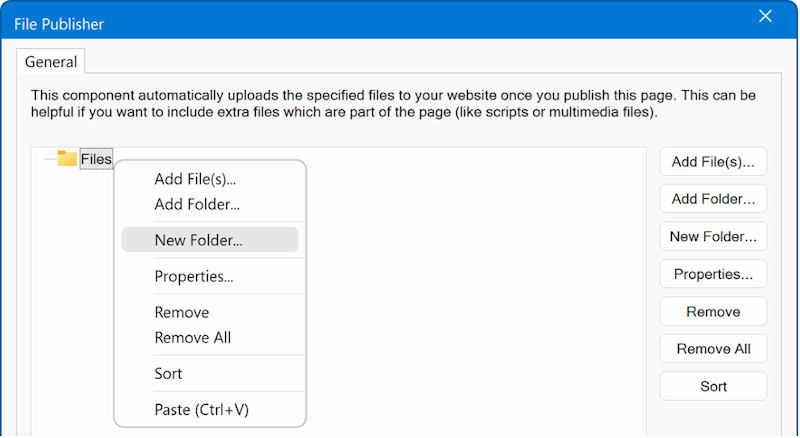Click the yellow Files folder icon

point(67,158)
